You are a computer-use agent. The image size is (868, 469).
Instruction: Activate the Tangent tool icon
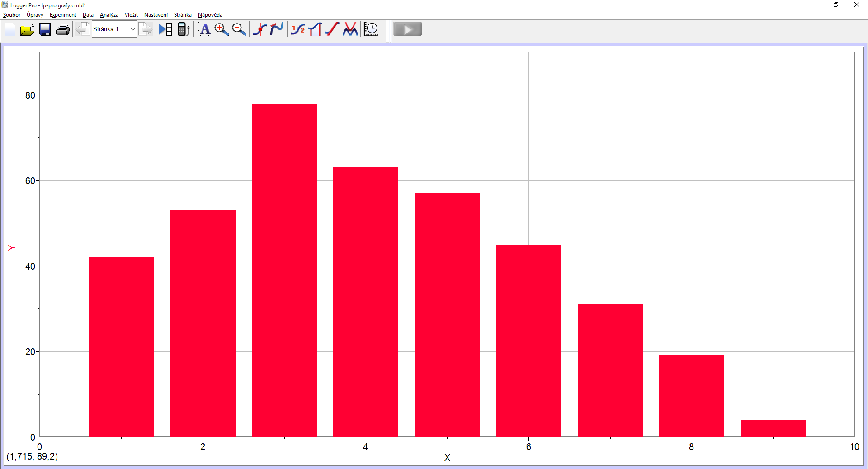click(x=277, y=29)
